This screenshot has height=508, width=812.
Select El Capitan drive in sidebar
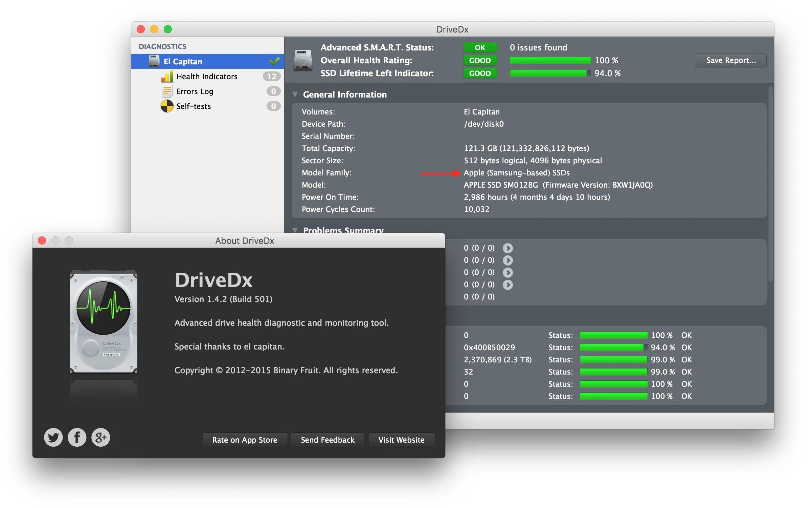coord(183,62)
